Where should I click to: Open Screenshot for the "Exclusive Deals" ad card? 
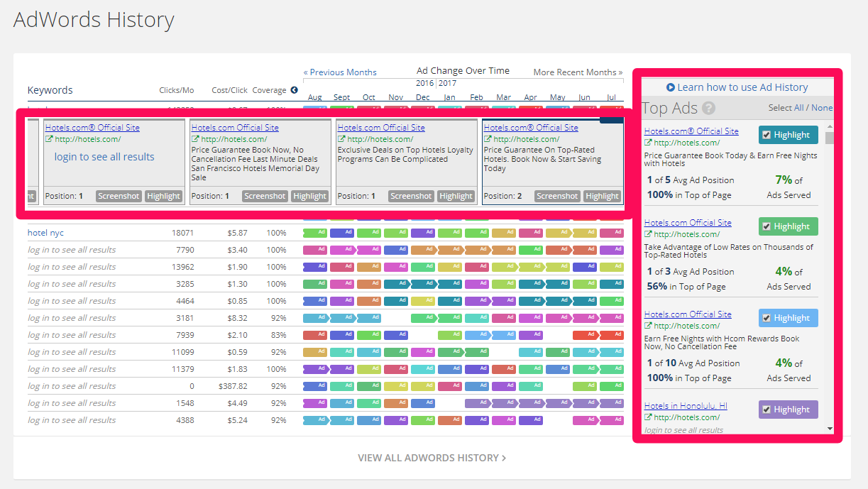point(412,197)
